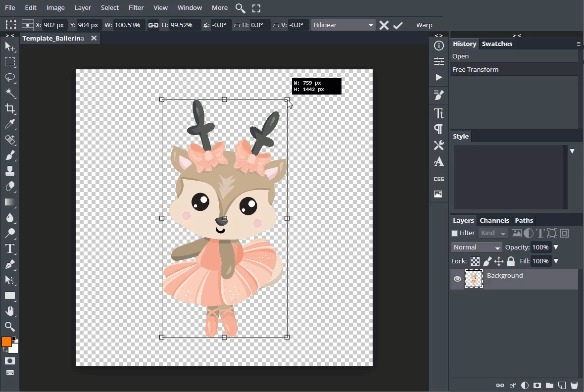Screen dimensions: 584x392
Task: Select the Type tool in left toolbar
Action: pyautogui.click(x=10, y=248)
